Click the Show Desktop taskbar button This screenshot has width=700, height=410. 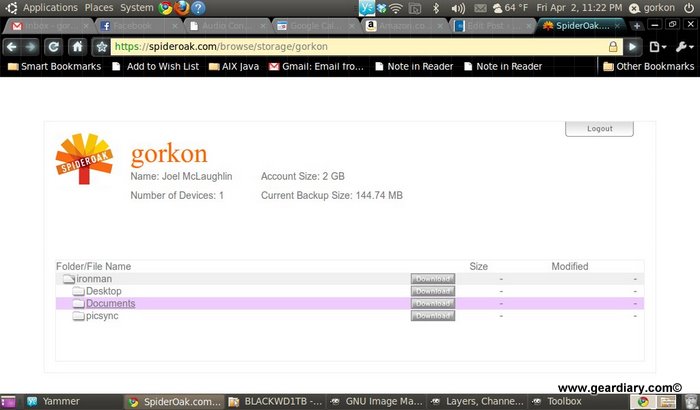8,402
